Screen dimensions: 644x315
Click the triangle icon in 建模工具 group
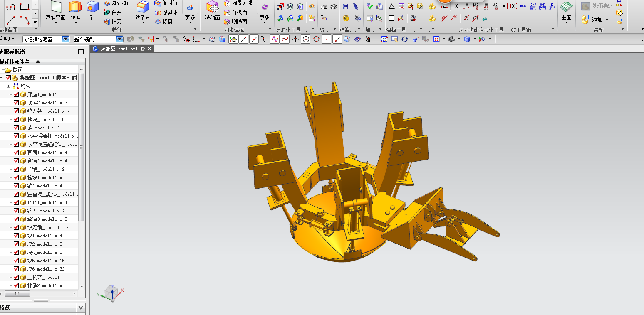(391, 6)
